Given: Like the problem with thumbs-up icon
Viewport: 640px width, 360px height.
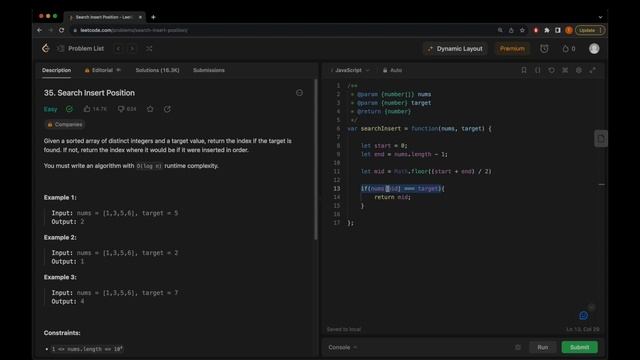Looking at the screenshot, I should tap(87, 109).
